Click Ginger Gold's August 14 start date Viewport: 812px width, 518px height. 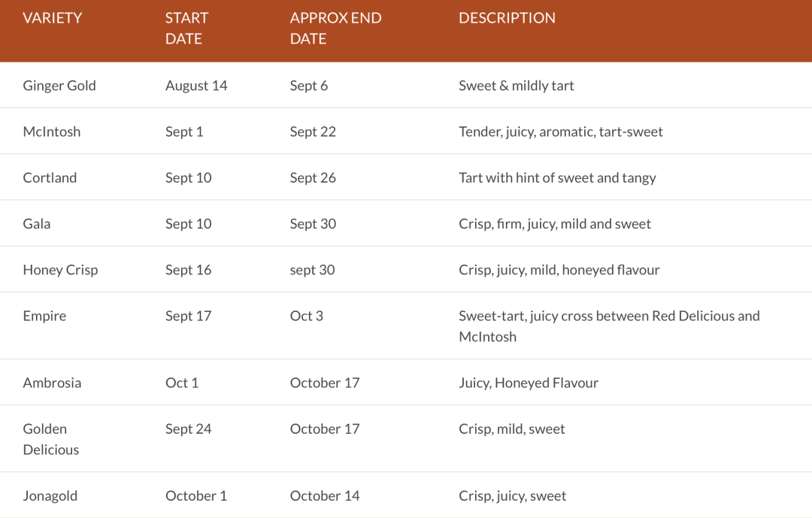[x=196, y=86]
